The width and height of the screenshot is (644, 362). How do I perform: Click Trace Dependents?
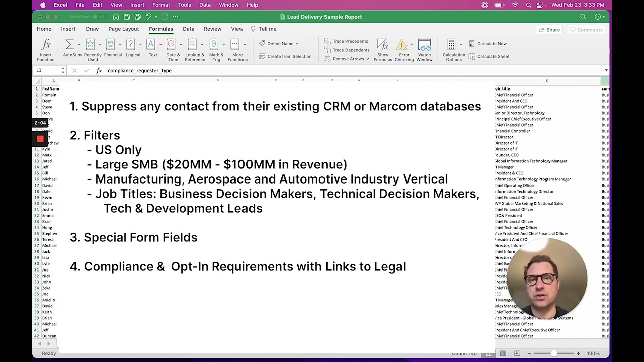pos(346,50)
